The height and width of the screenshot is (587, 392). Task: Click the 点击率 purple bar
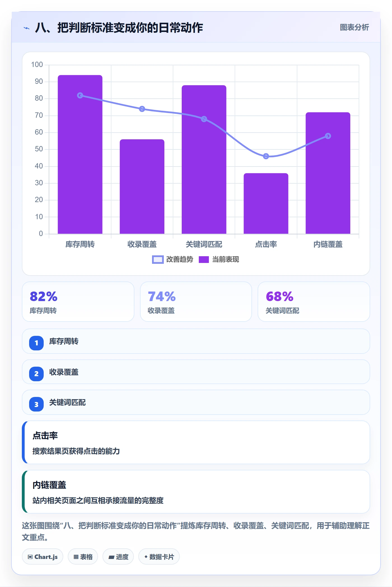pos(266,204)
